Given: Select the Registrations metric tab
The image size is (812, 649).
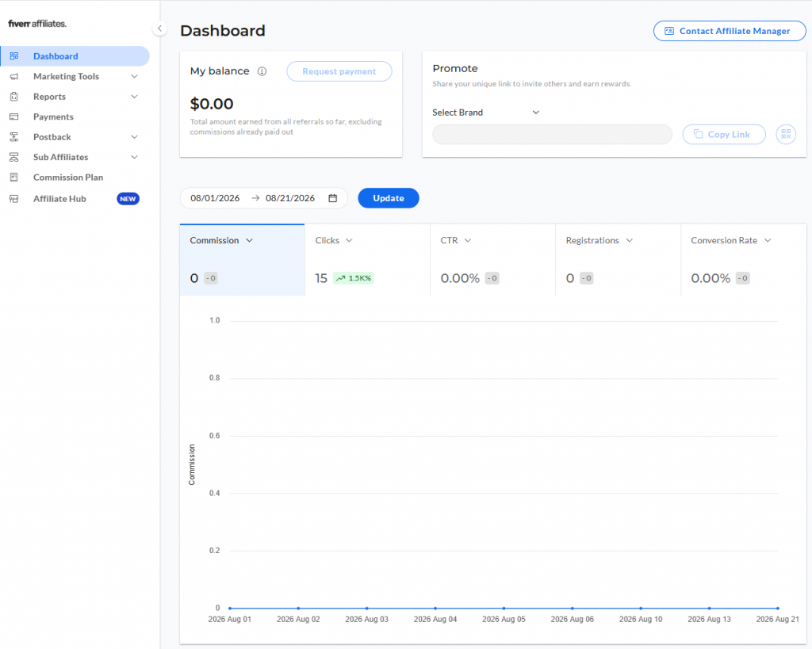Looking at the screenshot, I should (x=619, y=260).
